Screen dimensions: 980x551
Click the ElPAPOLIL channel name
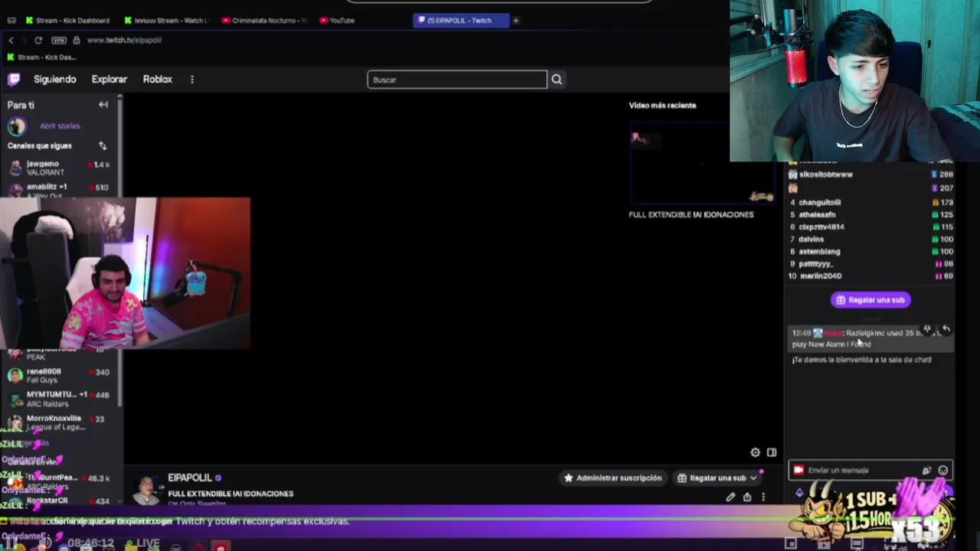point(189,478)
